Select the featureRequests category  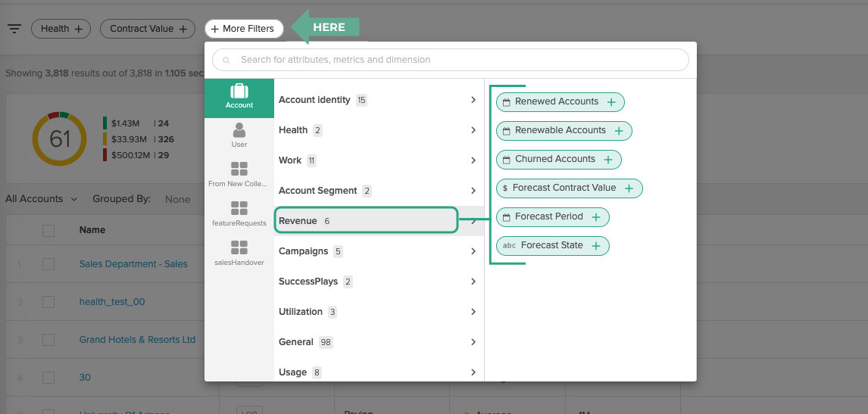click(239, 213)
